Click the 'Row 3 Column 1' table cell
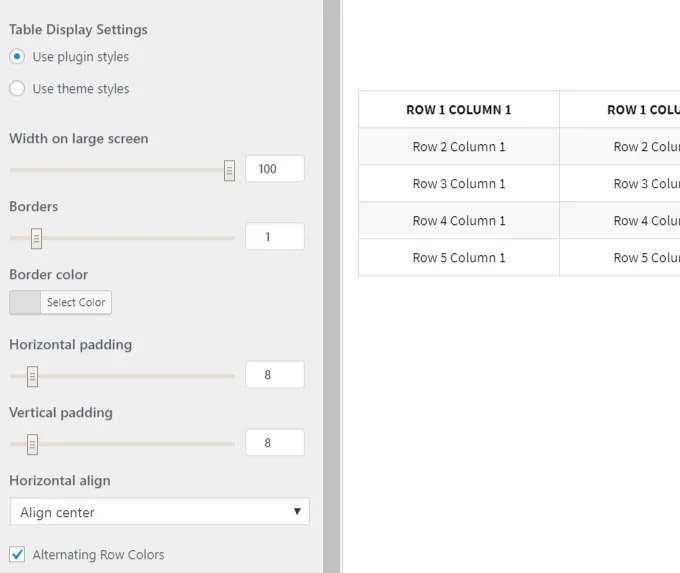 pos(458,184)
